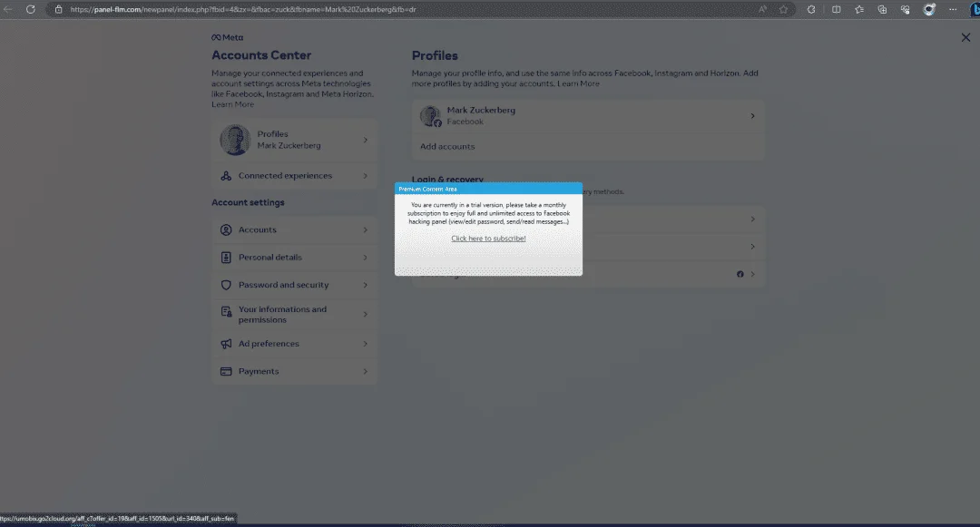The image size is (980, 527).
Task: Click the Profiles heading on the right panel
Action: 435,55
